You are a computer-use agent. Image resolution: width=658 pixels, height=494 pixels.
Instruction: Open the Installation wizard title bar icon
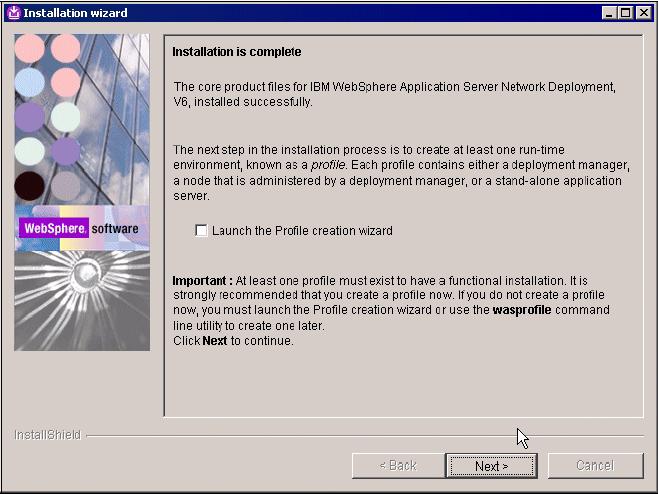pos(14,13)
